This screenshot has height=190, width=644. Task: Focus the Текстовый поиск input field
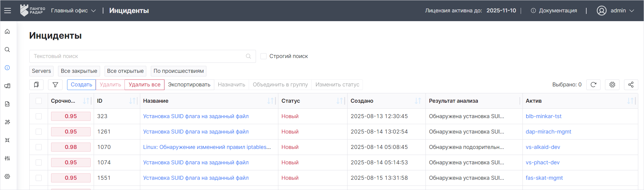click(x=139, y=56)
